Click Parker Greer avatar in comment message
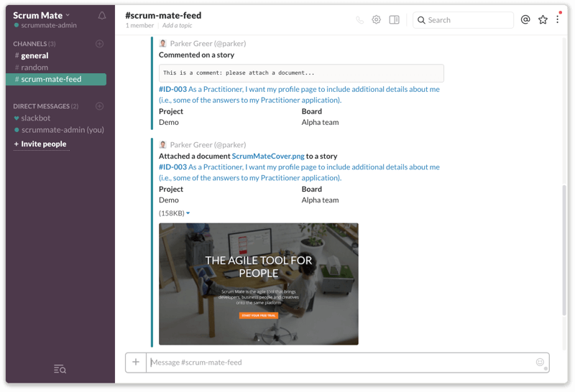Screen dimensions: 575x392 pyautogui.click(x=163, y=44)
